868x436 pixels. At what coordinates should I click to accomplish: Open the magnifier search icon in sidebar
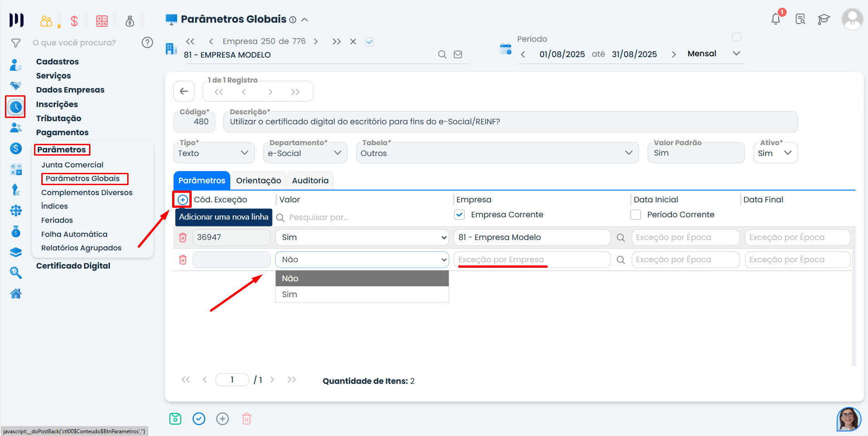(x=16, y=273)
